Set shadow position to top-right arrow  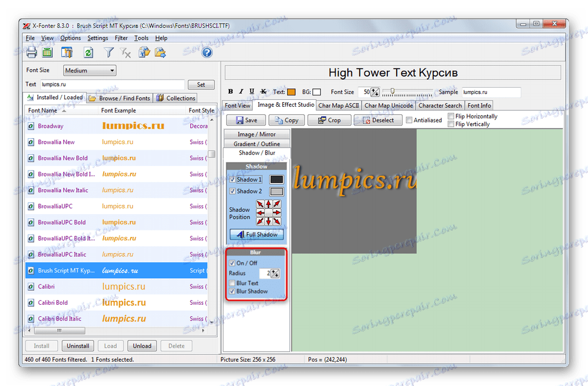[277, 204]
